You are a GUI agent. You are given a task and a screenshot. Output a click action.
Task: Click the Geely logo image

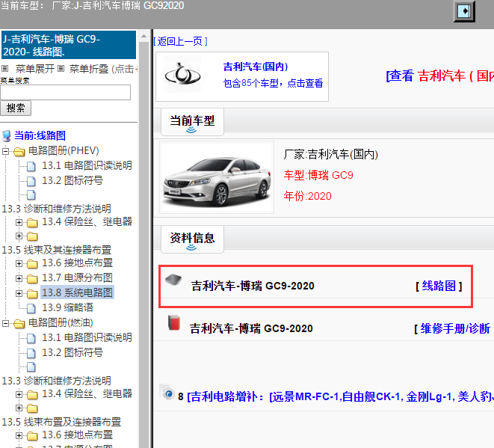(182, 75)
